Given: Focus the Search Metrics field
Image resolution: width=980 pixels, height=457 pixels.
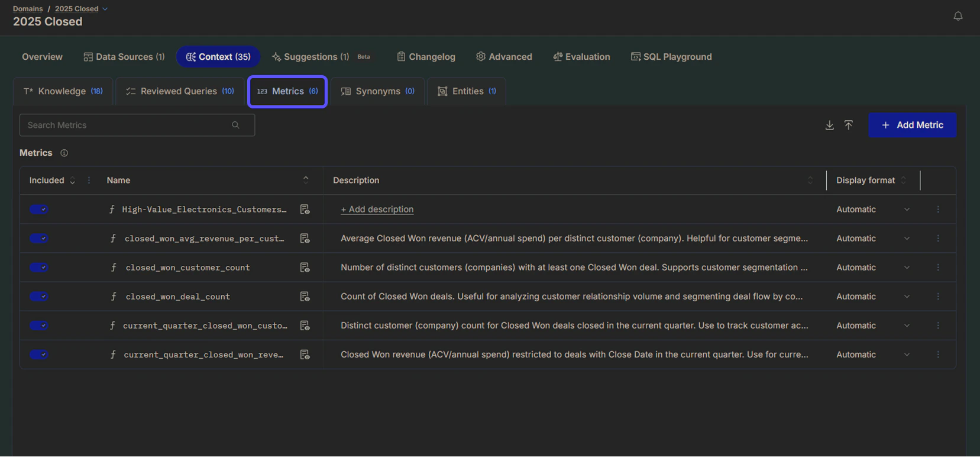Looking at the screenshot, I should pyautogui.click(x=137, y=125).
